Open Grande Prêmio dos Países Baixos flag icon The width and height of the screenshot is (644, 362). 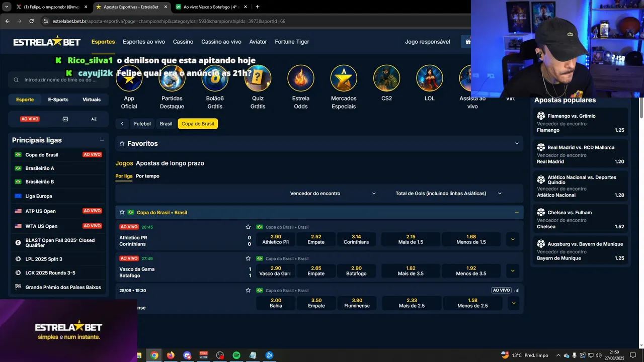point(18,288)
